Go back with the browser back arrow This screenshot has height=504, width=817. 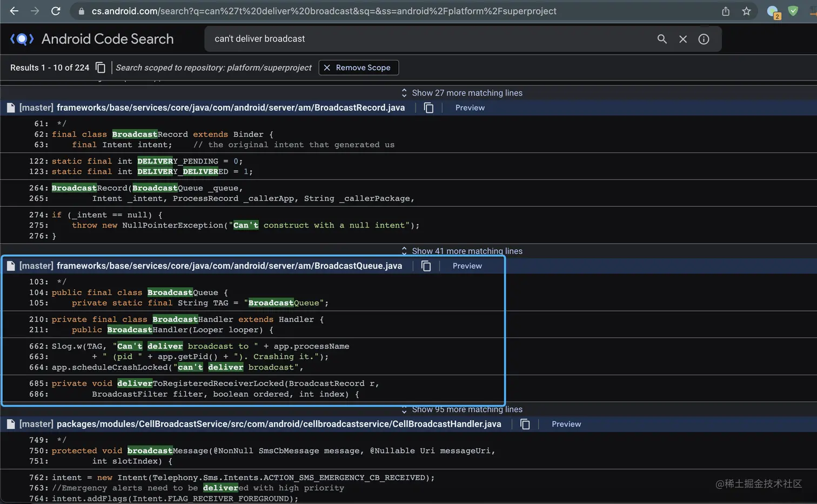coord(14,11)
